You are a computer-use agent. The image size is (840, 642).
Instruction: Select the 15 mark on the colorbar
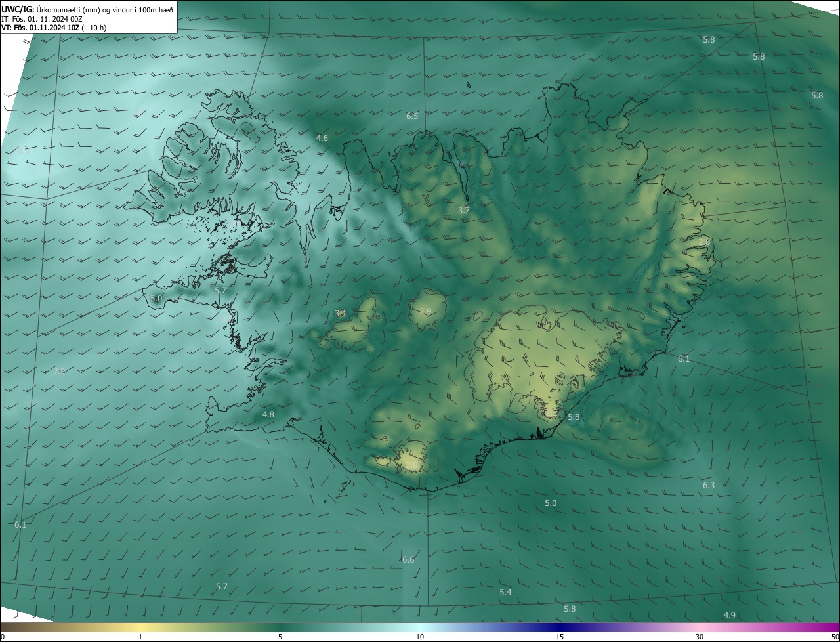[x=560, y=637]
